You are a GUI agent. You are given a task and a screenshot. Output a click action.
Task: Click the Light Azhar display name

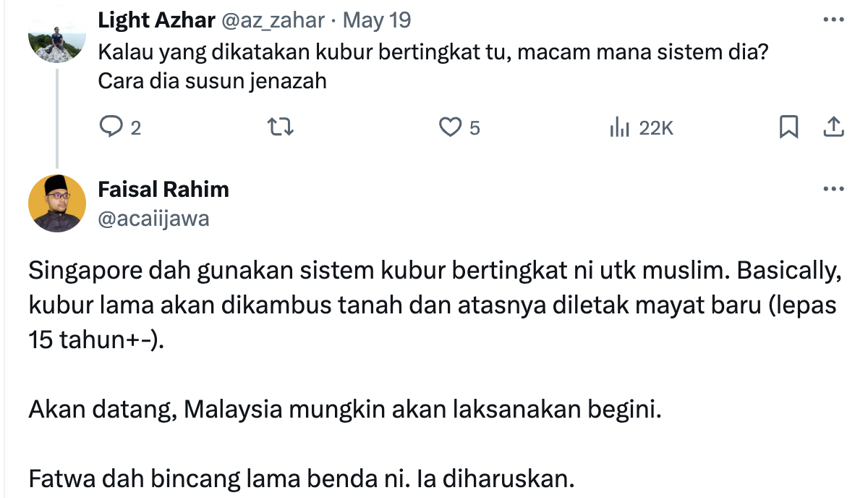coord(156,20)
